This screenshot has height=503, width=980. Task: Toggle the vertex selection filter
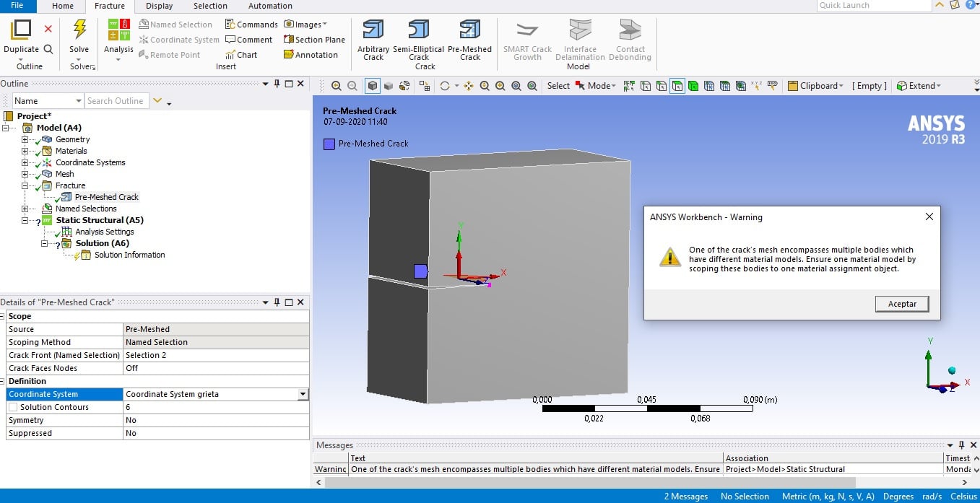[x=646, y=86]
